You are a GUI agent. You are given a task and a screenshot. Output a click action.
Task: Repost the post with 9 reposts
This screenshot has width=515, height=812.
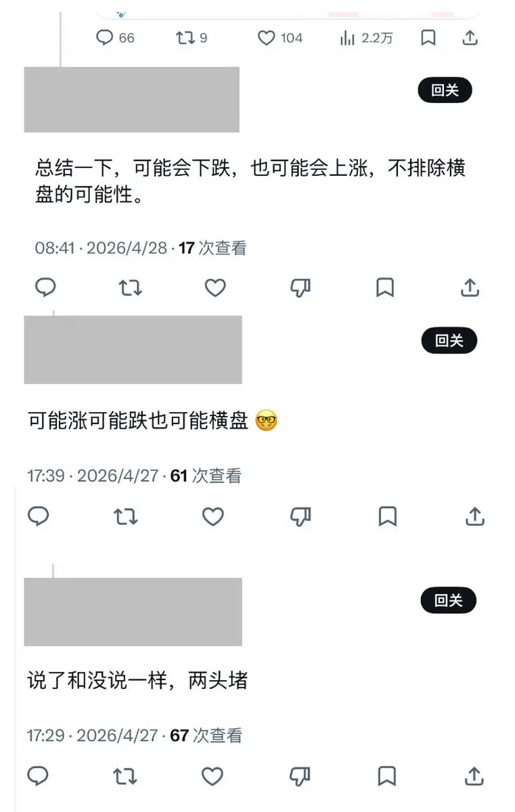coord(192,38)
